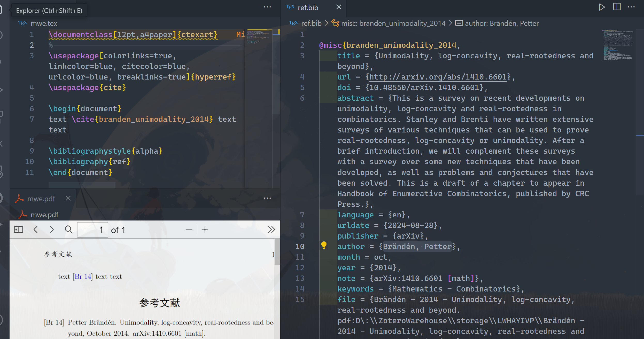
Task: Click the title field in ref.bib
Action: click(348, 56)
